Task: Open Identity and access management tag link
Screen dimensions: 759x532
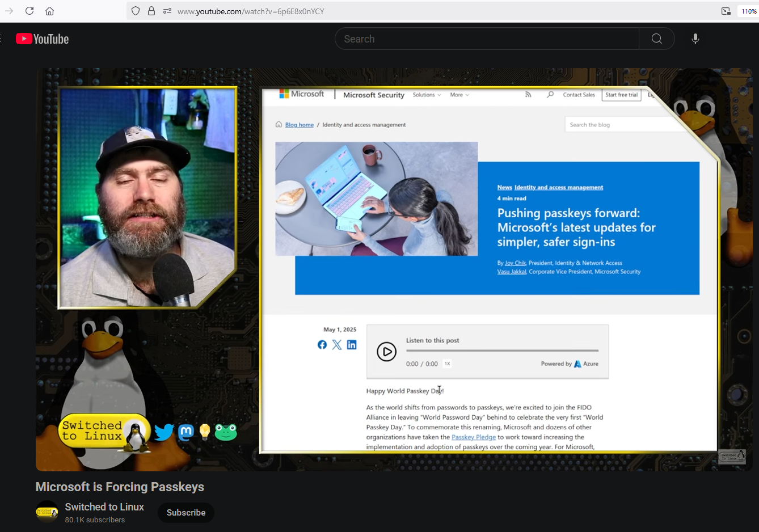Action: 559,187
